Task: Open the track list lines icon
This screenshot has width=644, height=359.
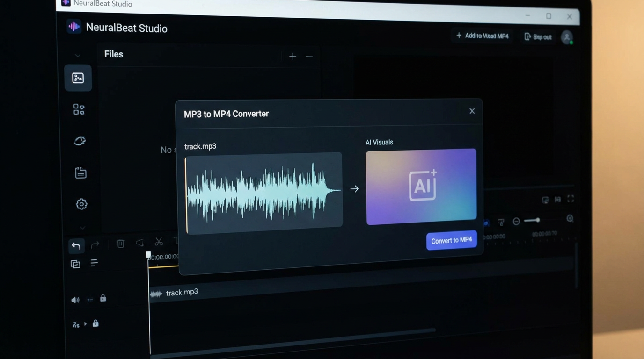Action: click(94, 263)
